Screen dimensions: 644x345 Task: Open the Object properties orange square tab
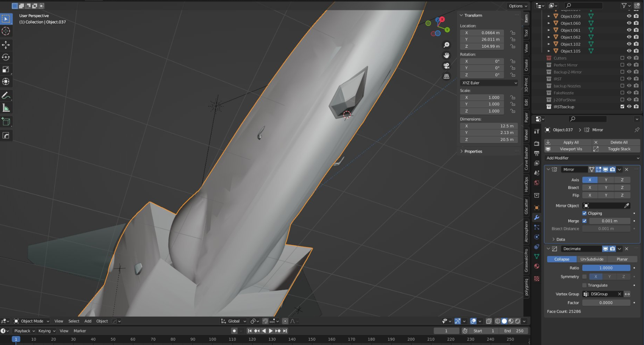(x=537, y=207)
